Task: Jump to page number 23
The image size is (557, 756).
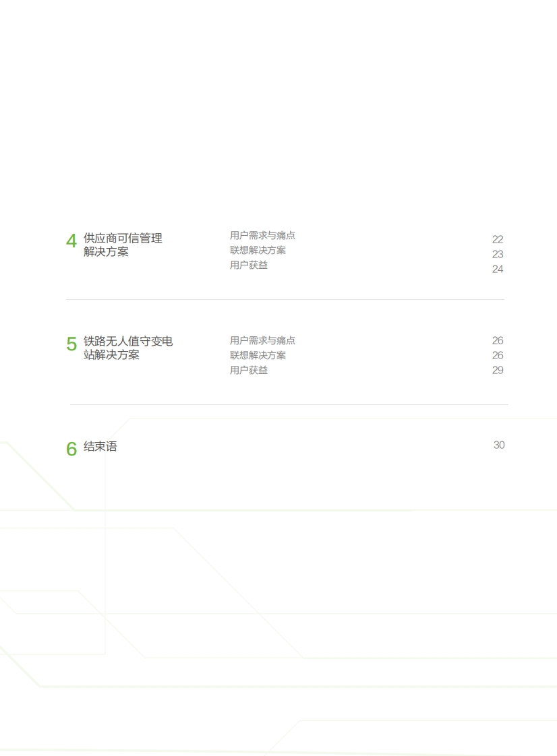Action: (x=498, y=254)
